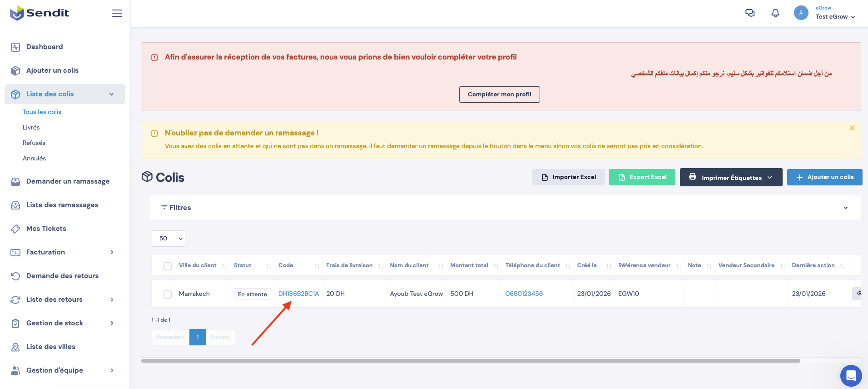Click Ayoub Test eGrow client name
The image size is (868, 389).
pyautogui.click(x=417, y=294)
